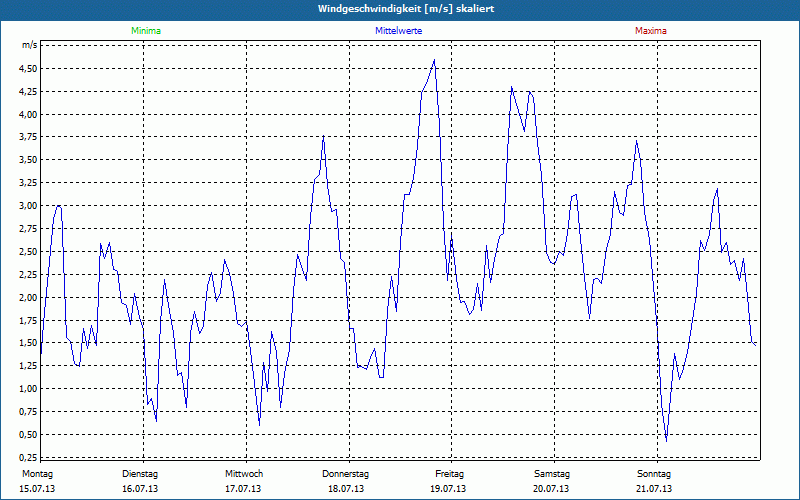Click the 1,50 axis value
This screenshot has height=500, width=800.
tap(29, 343)
